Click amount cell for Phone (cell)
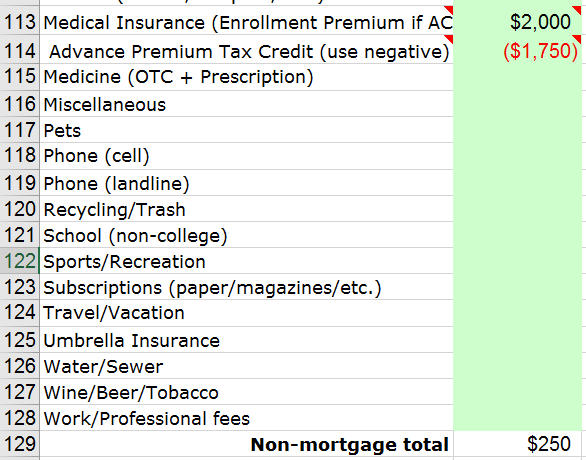Image resolution: width=586 pixels, height=460 pixels. tap(518, 156)
